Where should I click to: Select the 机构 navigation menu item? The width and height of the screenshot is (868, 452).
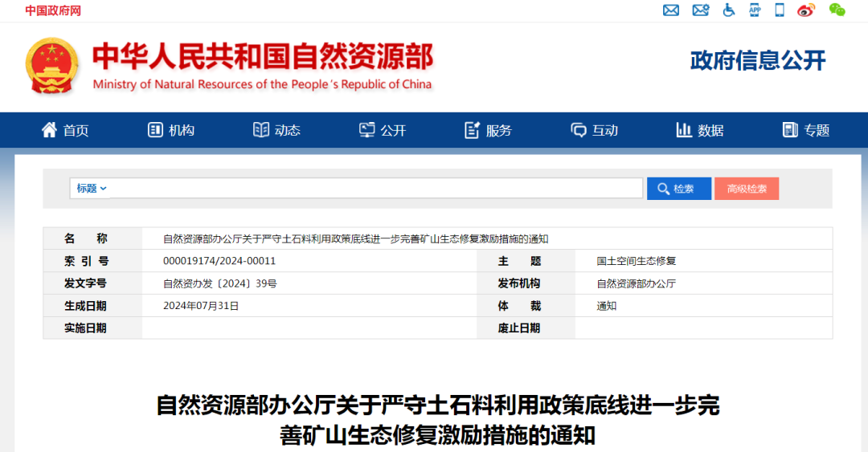coord(171,130)
